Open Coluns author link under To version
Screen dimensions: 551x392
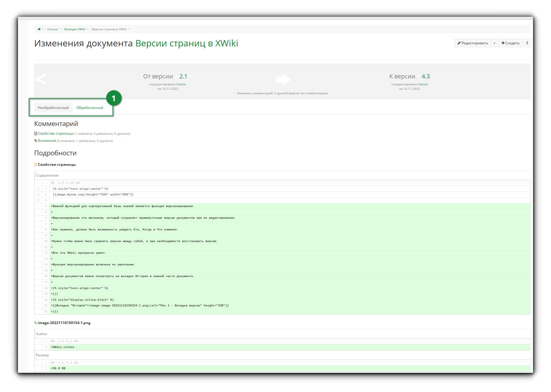[x=423, y=84]
